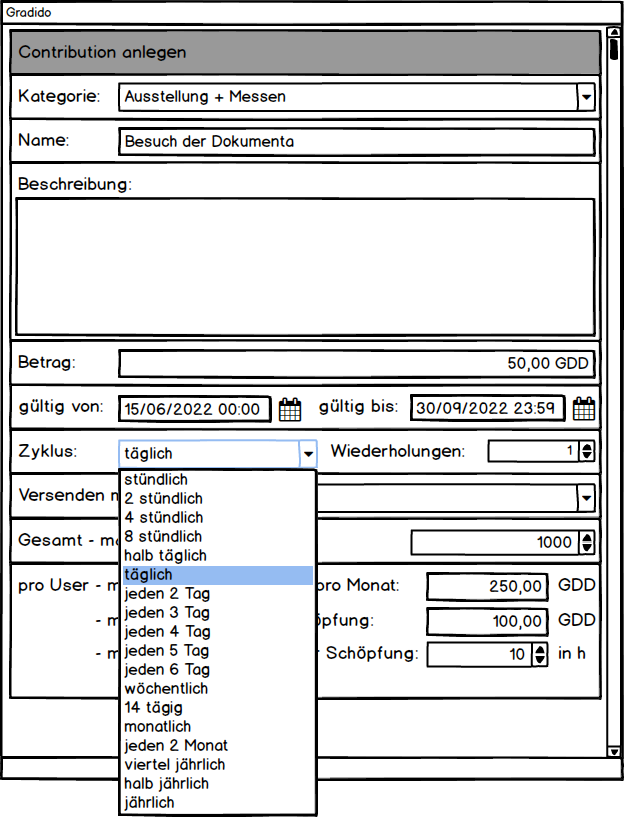
Task: Select 'halb täglich' cycle option
Action: coord(165,556)
